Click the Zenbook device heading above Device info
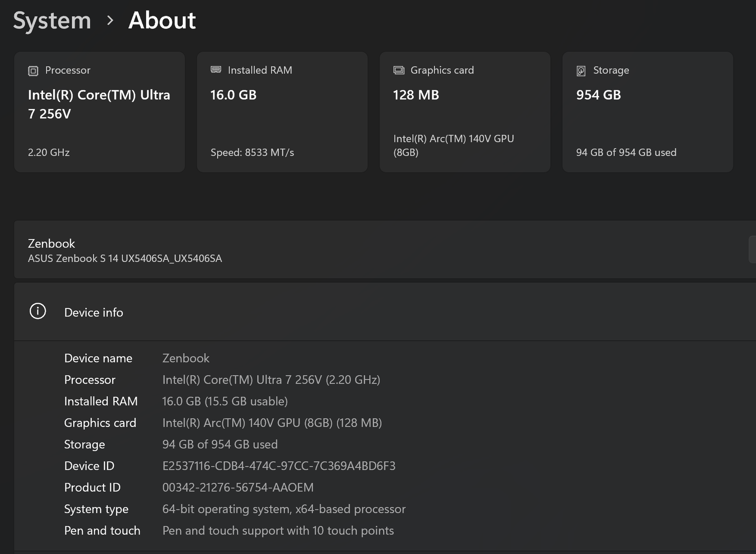The width and height of the screenshot is (756, 554). click(52, 244)
